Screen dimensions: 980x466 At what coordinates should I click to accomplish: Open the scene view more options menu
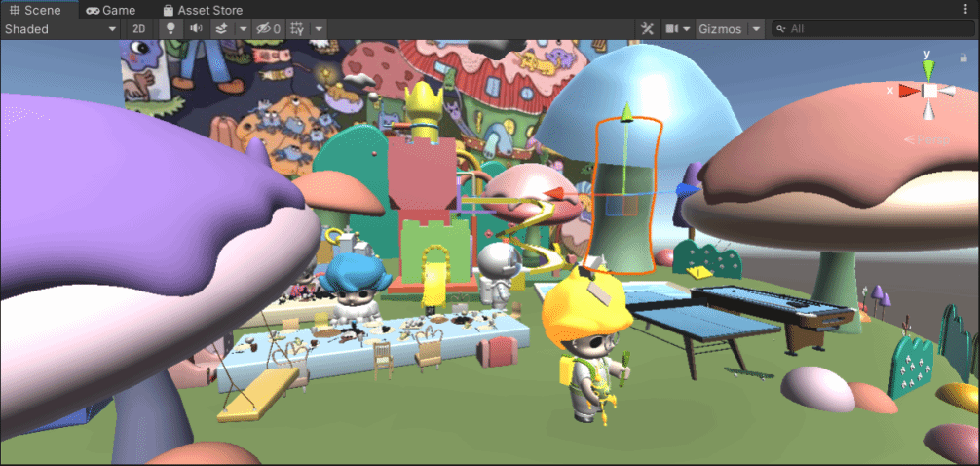[x=965, y=10]
